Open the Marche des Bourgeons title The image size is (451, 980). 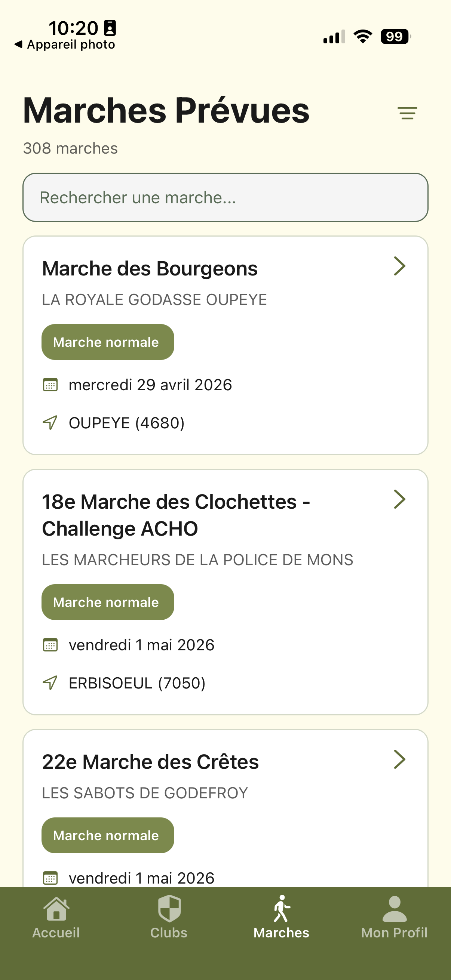pos(150,269)
